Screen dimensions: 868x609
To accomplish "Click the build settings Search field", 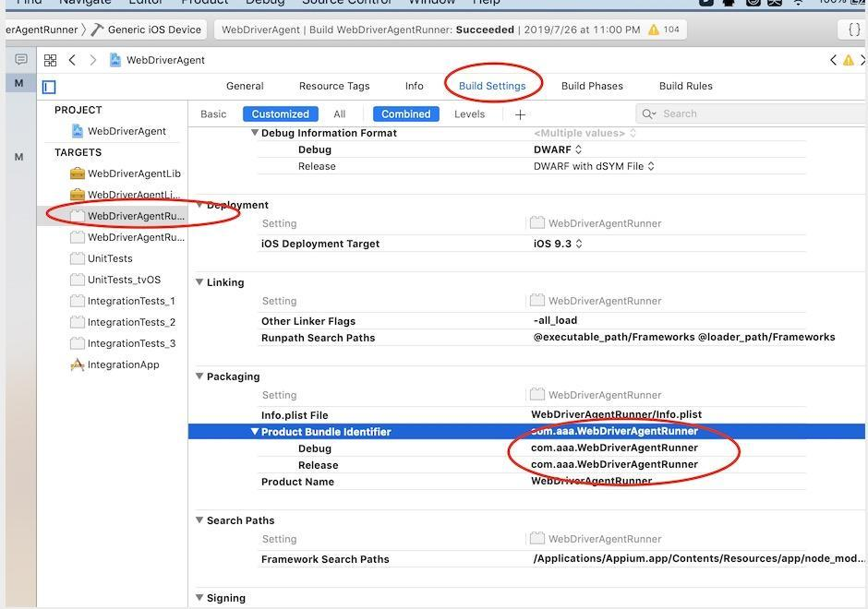I will coord(752,113).
